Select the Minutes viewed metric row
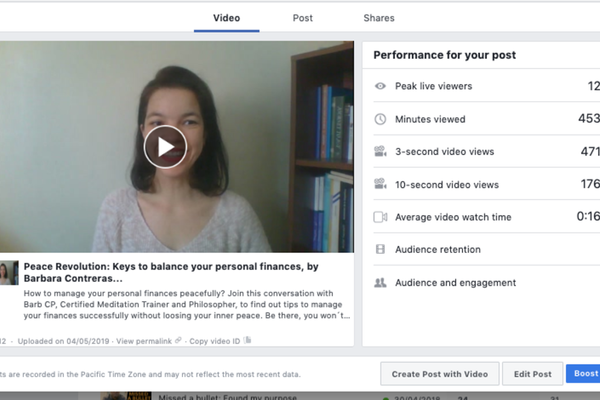 click(x=486, y=119)
